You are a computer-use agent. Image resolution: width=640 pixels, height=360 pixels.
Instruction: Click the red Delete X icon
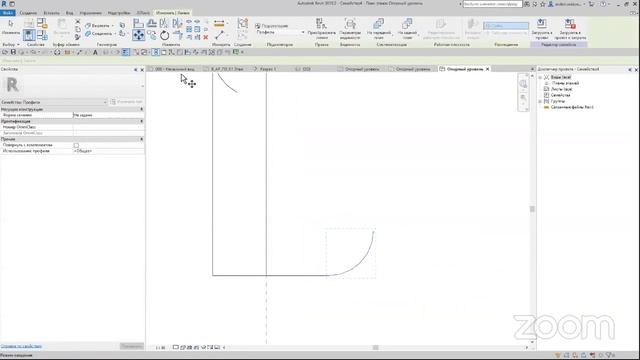206,37
